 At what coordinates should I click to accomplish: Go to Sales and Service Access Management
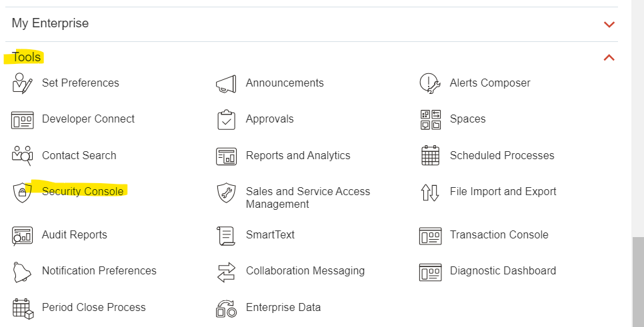[307, 198]
